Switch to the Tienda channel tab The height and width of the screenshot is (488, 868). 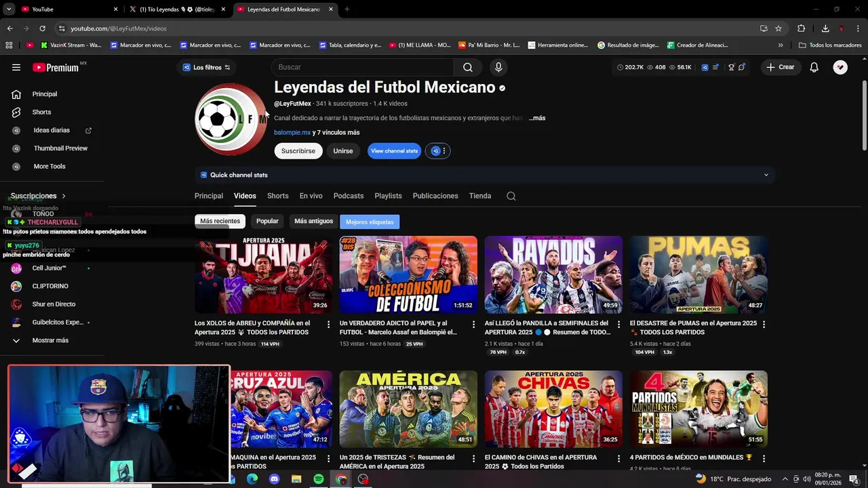click(x=480, y=196)
